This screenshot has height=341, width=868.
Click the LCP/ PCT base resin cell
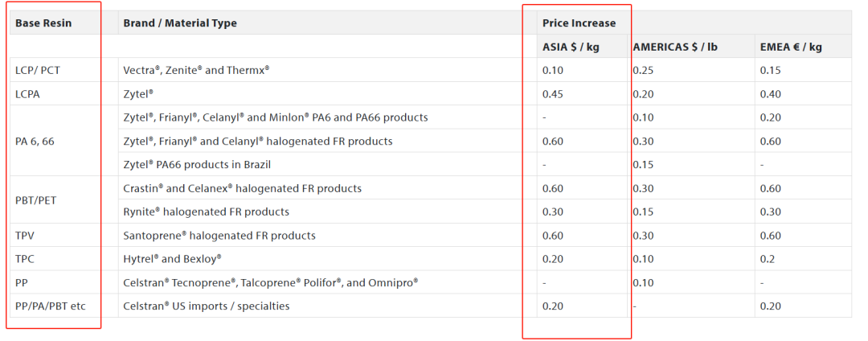pyautogui.click(x=38, y=70)
